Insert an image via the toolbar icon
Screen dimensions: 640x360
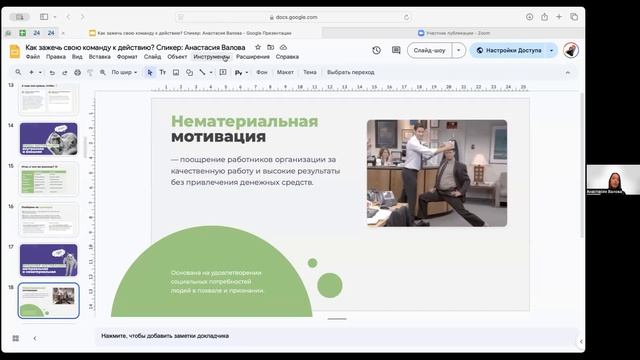[x=176, y=72]
